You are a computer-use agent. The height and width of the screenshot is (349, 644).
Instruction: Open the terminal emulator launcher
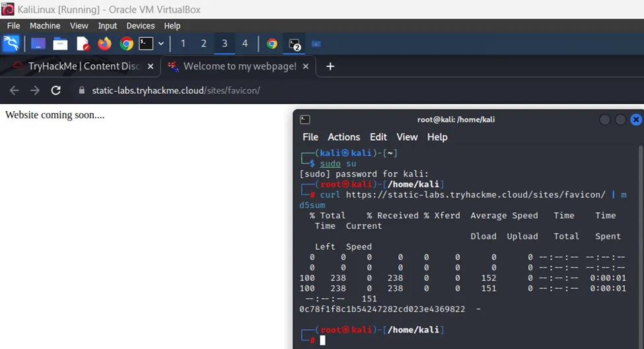[x=146, y=44]
